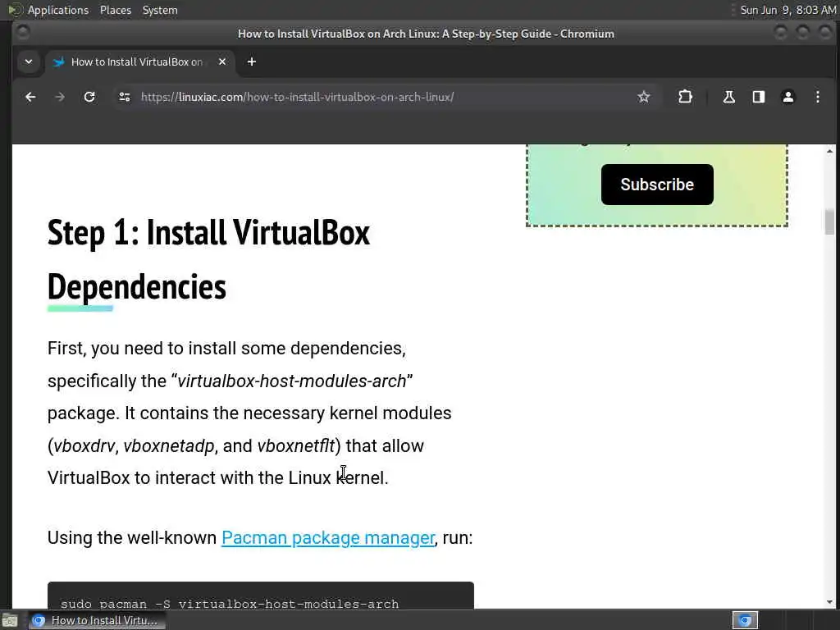Click the scrollbar down arrow

click(830, 602)
